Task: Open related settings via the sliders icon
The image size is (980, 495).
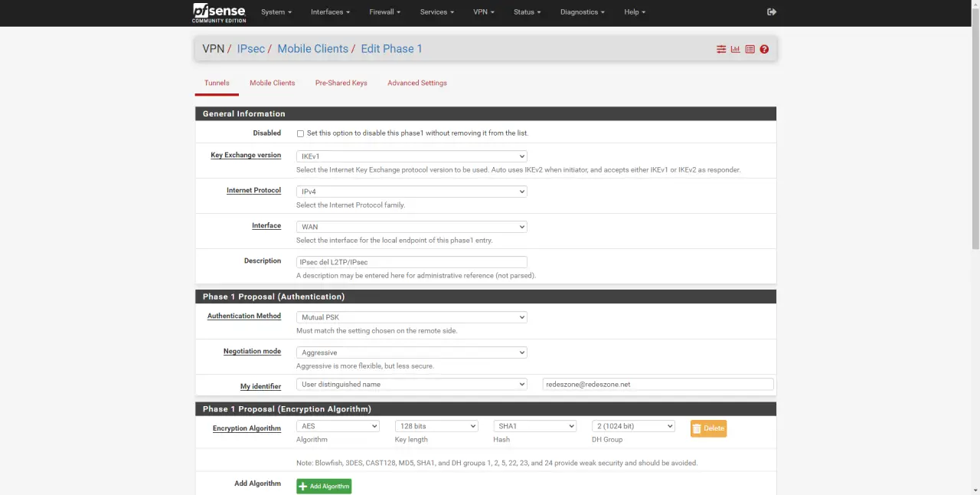Action: click(720, 49)
